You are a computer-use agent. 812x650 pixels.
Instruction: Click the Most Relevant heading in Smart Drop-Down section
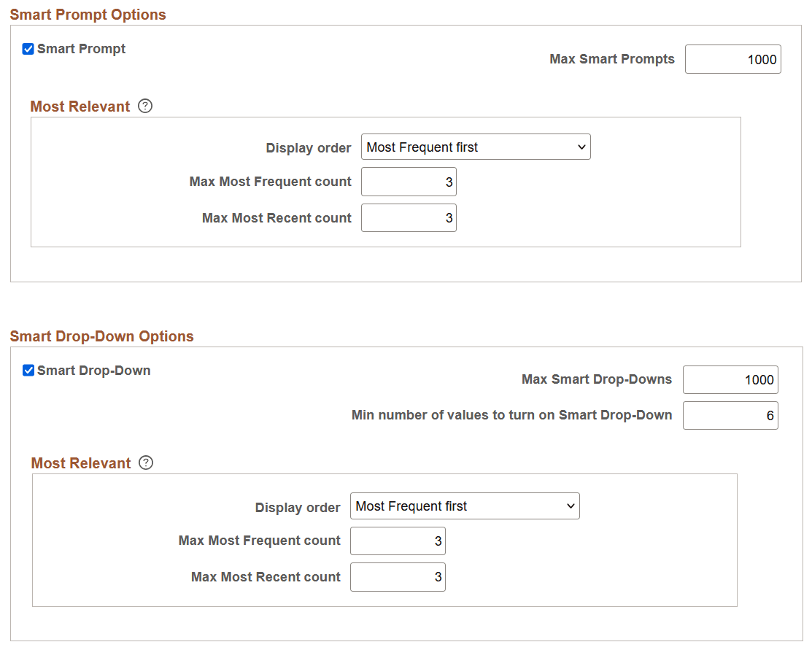coord(80,463)
